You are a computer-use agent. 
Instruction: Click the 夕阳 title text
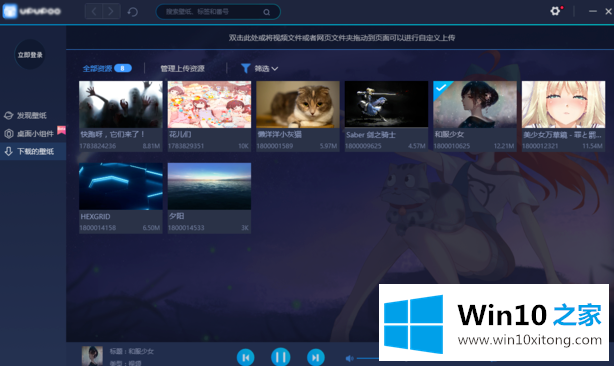click(x=176, y=216)
